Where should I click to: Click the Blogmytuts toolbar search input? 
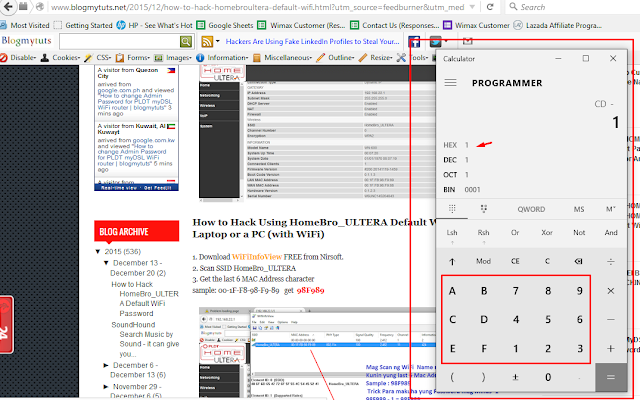point(120,41)
